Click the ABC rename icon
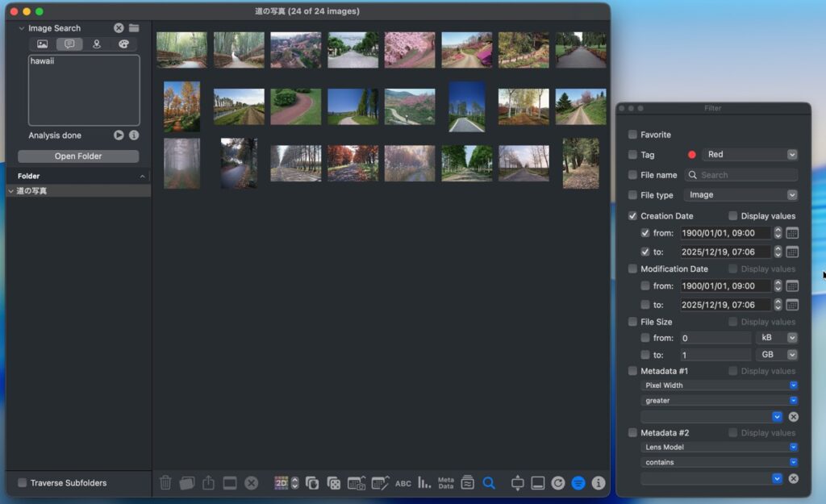 click(403, 484)
